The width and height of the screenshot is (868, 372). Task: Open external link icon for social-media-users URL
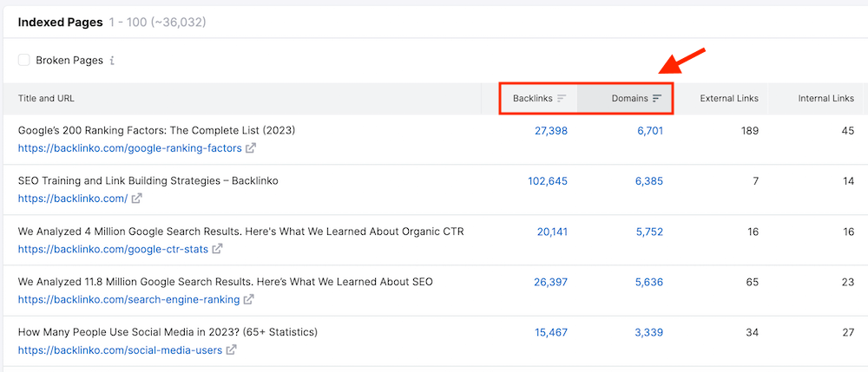[x=230, y=350]
